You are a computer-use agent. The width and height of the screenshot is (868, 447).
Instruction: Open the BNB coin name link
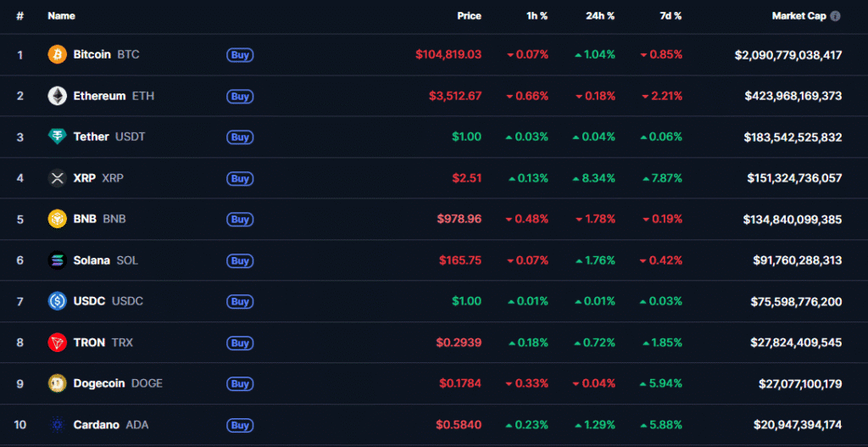tap(100, 220)
